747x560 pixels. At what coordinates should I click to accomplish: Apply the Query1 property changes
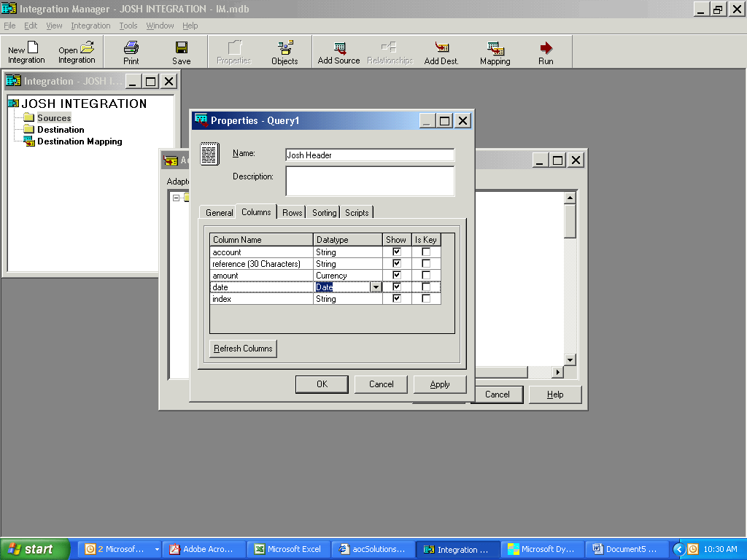click(x=440, y=384)
